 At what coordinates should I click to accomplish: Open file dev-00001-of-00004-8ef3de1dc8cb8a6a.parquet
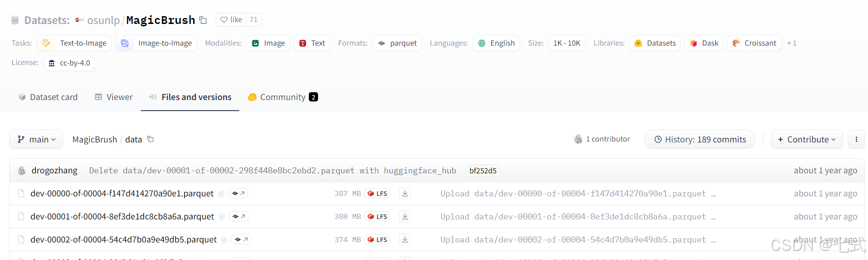tap(122, 217)
